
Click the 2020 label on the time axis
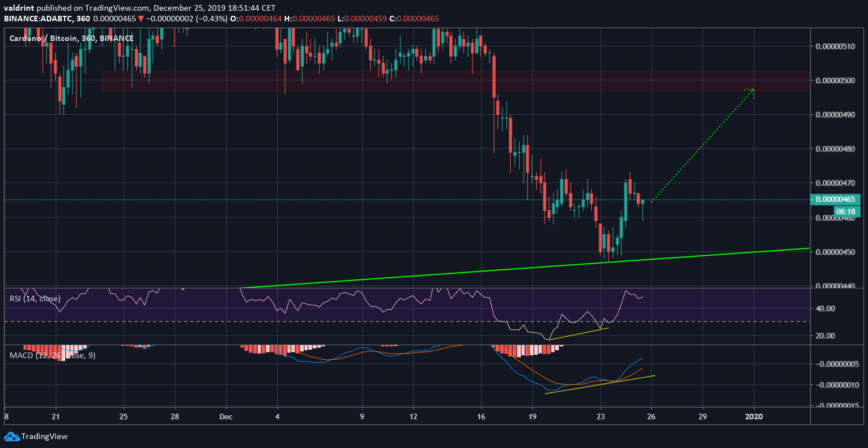754,417
